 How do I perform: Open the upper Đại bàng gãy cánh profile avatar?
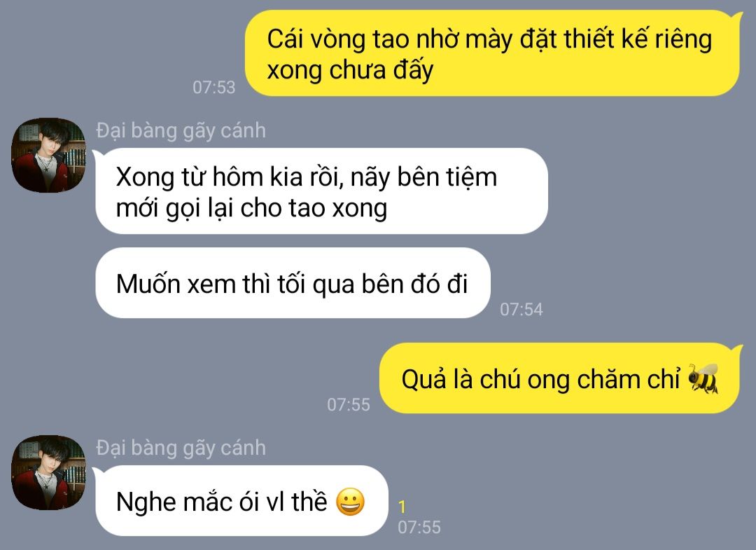(x=48, y=155)
